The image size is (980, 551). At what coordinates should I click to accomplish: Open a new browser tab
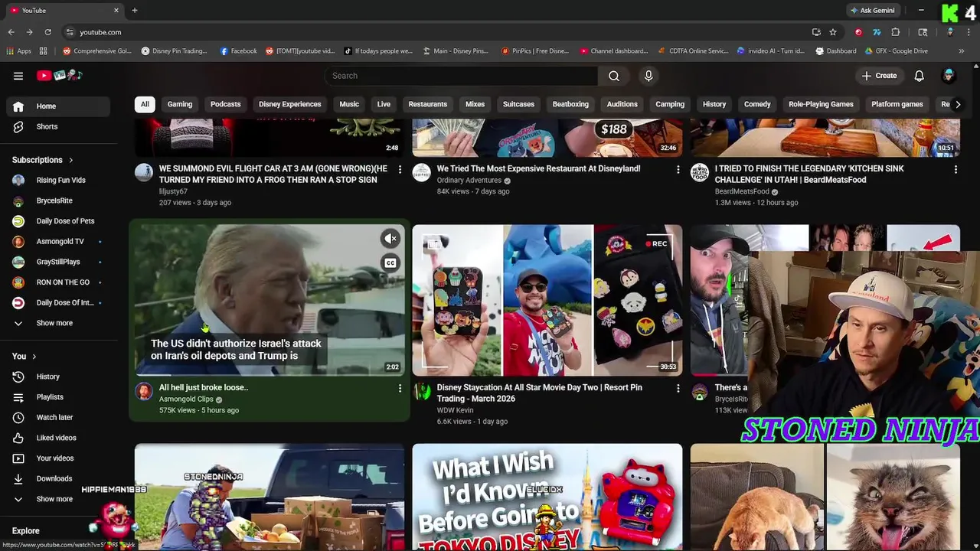pos(135,11)
